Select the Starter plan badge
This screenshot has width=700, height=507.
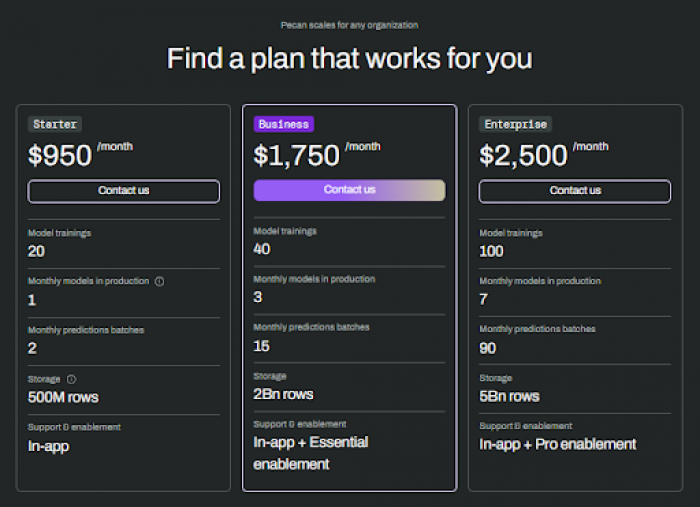click(x=55, y=124)
